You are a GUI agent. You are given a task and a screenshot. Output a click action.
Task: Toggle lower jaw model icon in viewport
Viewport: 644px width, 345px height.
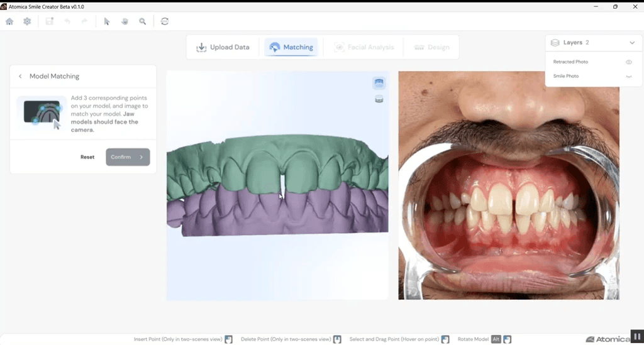pyautogui.click(x=379, y=99)
